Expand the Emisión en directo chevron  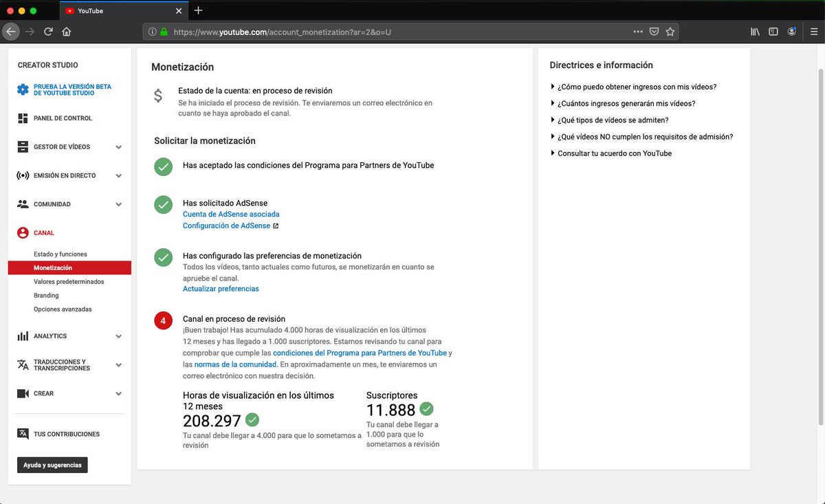118,176
